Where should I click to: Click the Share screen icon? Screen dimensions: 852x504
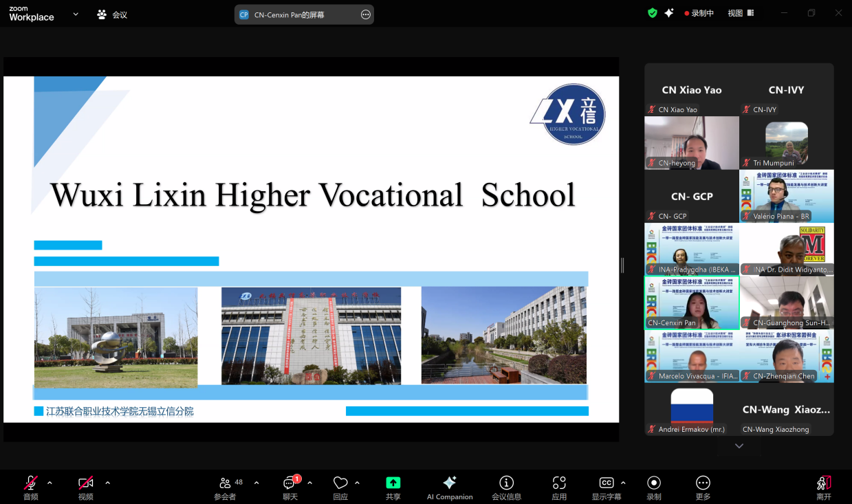(393, 487)
